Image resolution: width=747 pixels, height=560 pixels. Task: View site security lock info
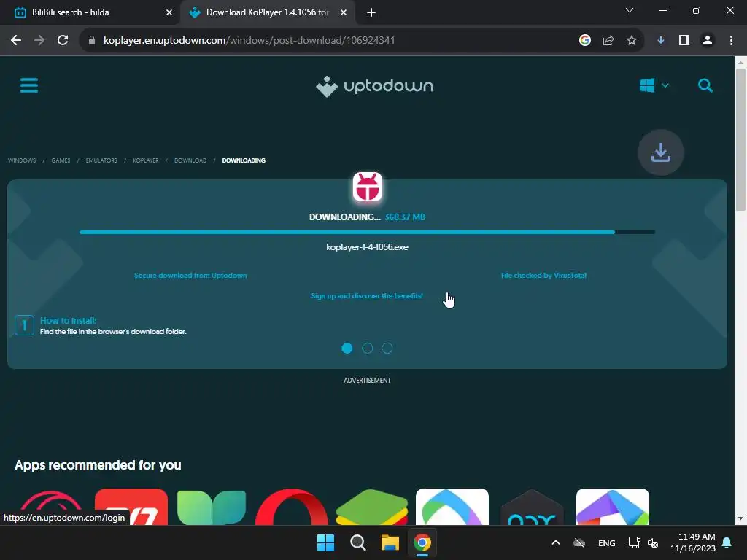(x=92, y=41)
